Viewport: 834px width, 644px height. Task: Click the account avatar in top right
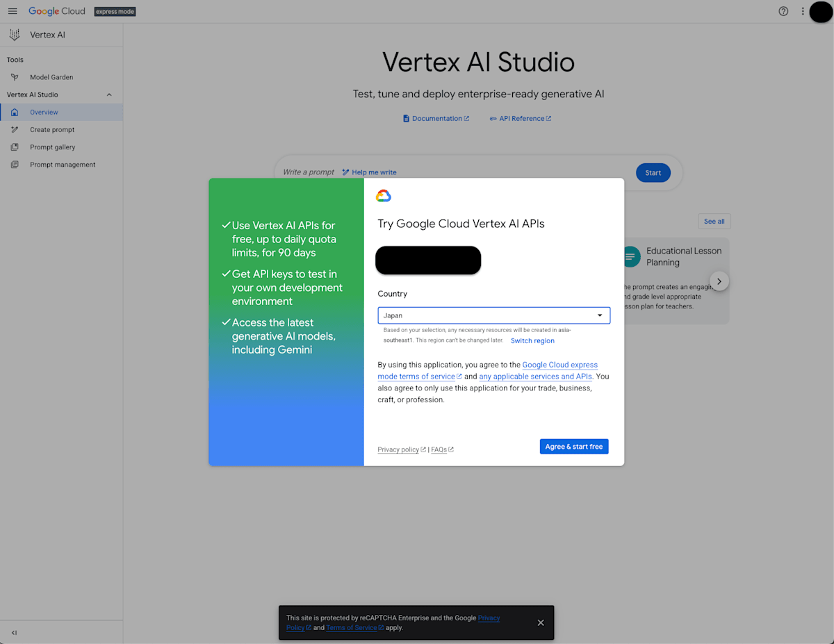point(821,11)
